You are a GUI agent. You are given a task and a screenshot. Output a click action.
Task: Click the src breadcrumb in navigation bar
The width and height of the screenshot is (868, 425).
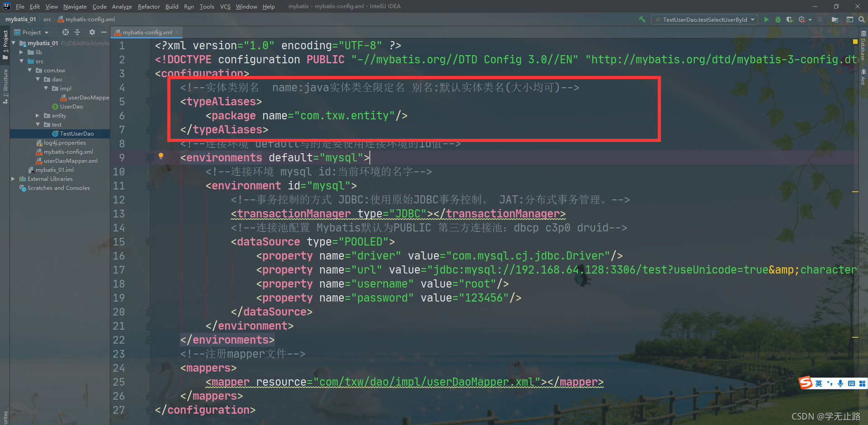pyautogui.click(x=47, y=19)
